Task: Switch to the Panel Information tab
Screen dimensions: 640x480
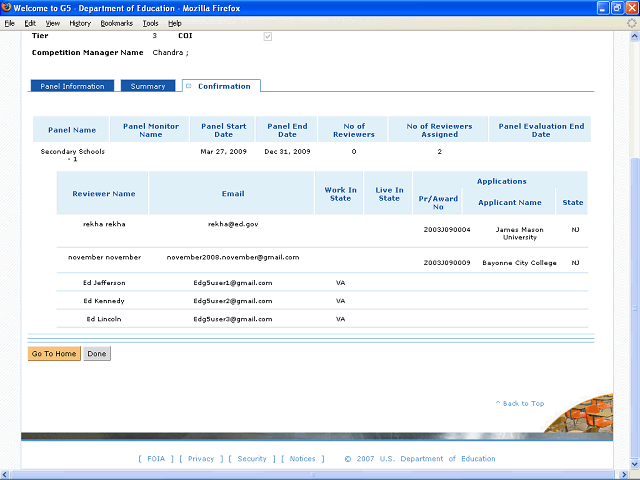Action: click(72, 86)
